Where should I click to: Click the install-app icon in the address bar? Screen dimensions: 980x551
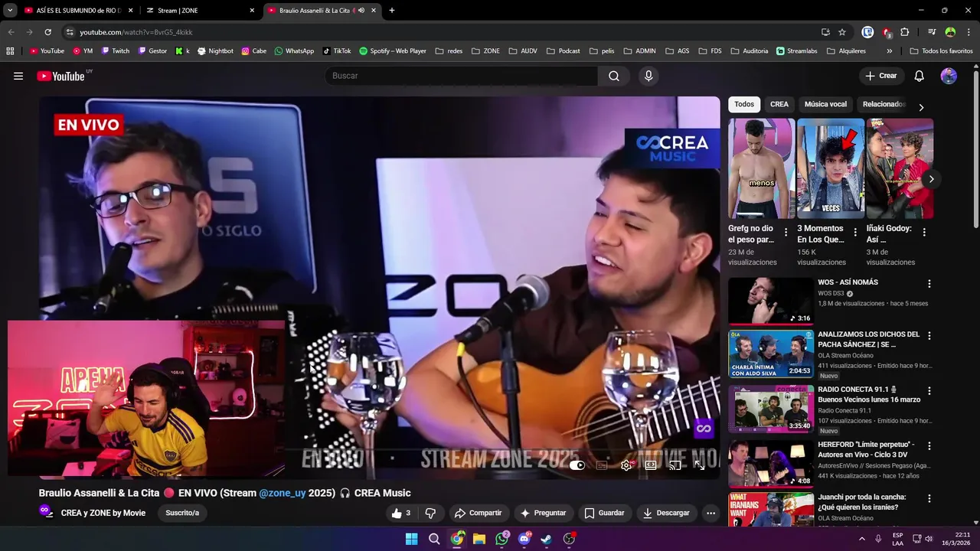[x=825, y=32]
